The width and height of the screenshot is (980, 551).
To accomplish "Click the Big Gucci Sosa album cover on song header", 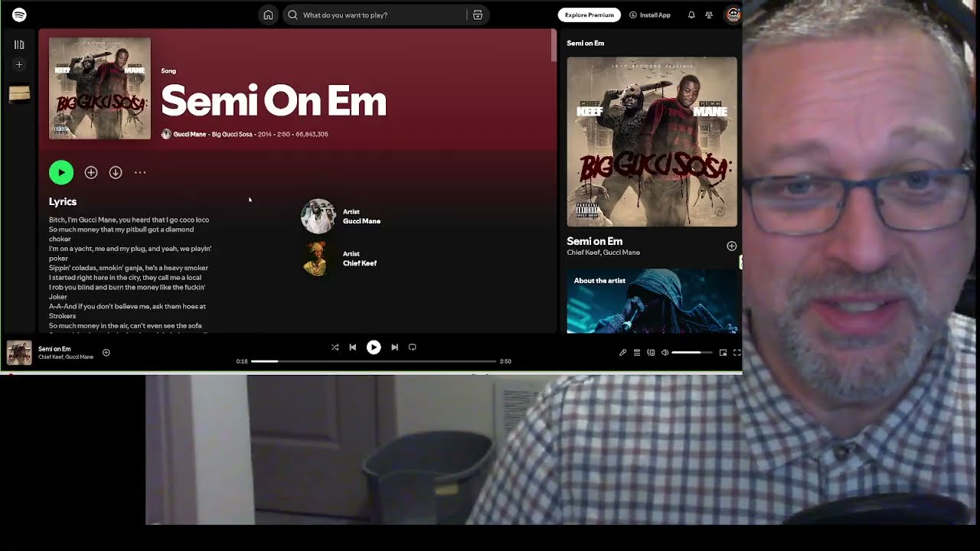I will click(100, 88).
